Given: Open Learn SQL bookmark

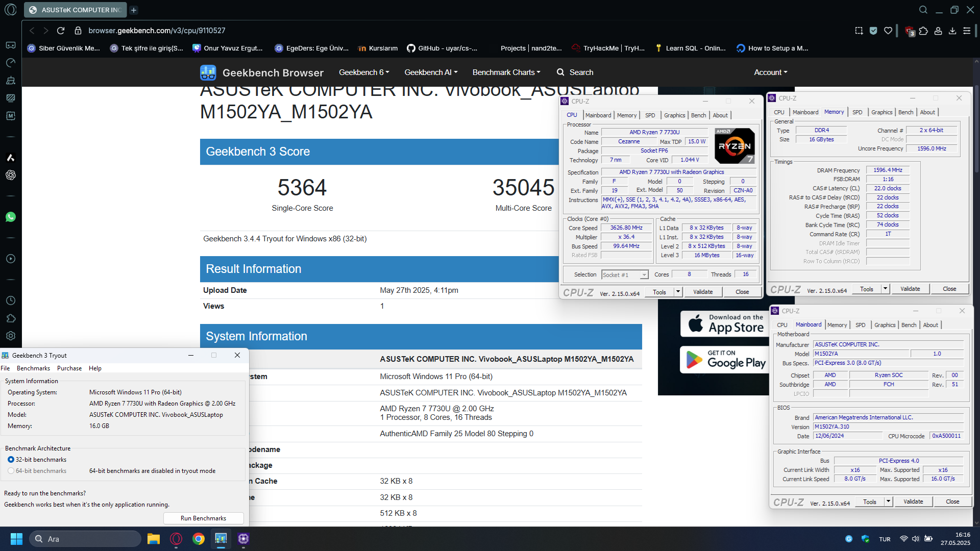Looking at the screenshot, I should point(690,48).
